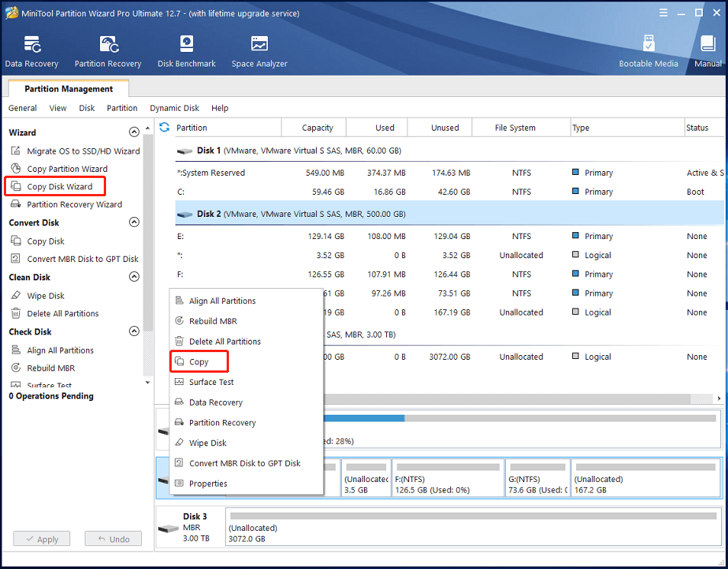Open Disk Benchmark tool

(x=186, y=51)
